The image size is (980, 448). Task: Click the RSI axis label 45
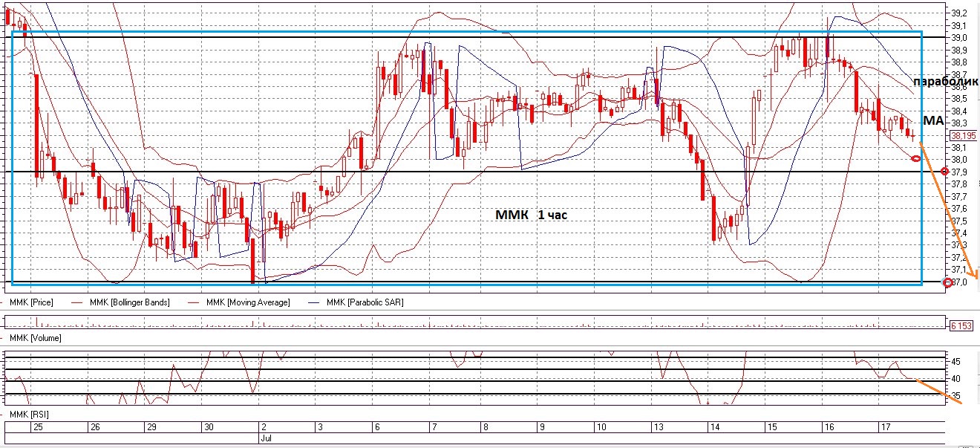click(x=955, y=361)
